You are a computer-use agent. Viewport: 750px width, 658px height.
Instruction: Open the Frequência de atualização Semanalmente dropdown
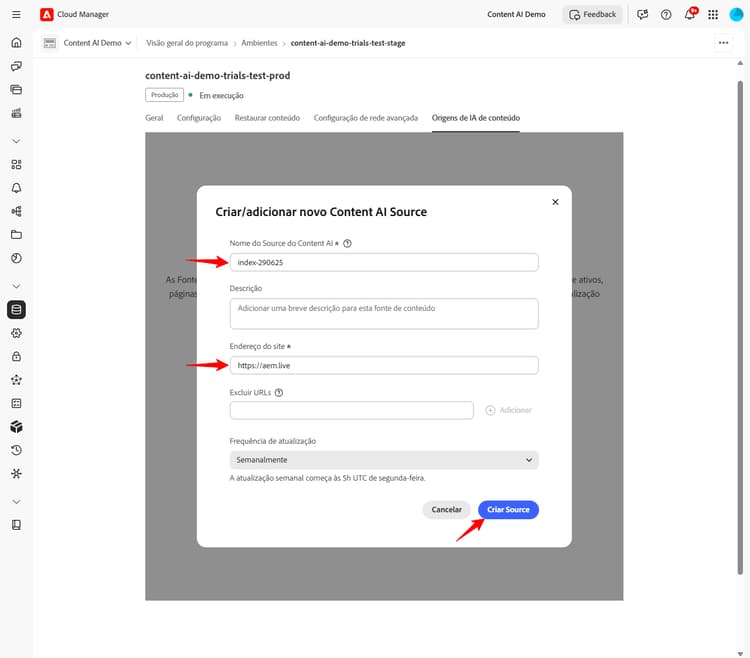pyautogui.click(x=384, y=460)
